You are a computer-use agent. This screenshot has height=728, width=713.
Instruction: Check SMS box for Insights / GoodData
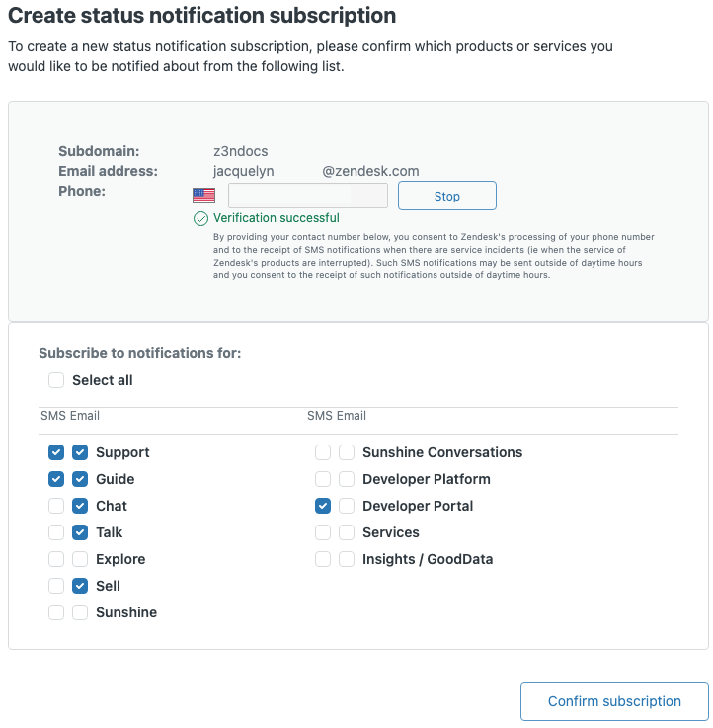pyautogui.click(x=323, y=559)
